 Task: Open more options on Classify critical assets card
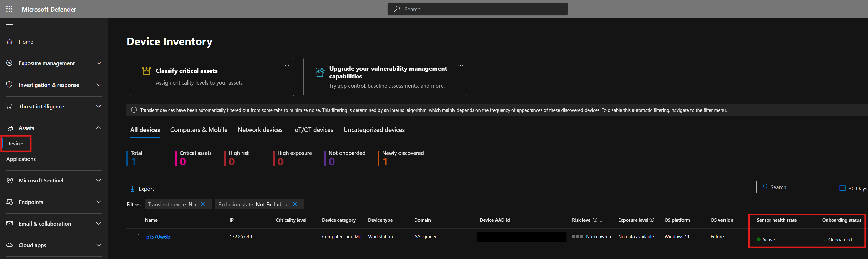pyautogui.click(x=287, y=65)
